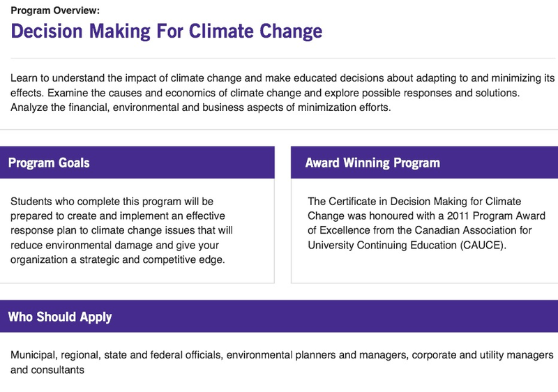Click 'The Certificate in Decision Making for Climate' text
Image resolution: width=558 pixels, height=392 pixels.
(x=414, y=202)
